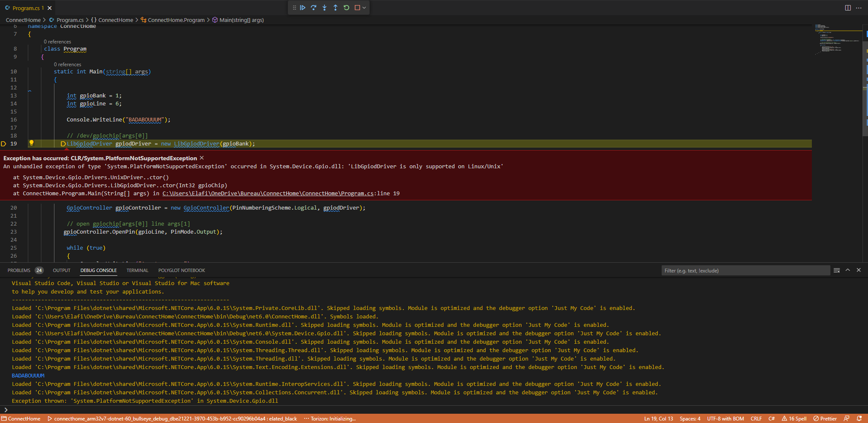Click Ln 19, Col 13 in status bar
The height and width of the screenshot is (423, 868).
point(659,419)
